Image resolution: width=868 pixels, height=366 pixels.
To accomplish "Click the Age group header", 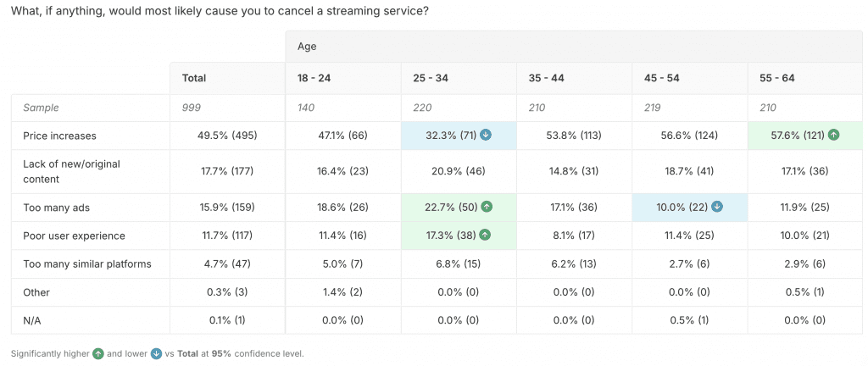I will (307, 47).
